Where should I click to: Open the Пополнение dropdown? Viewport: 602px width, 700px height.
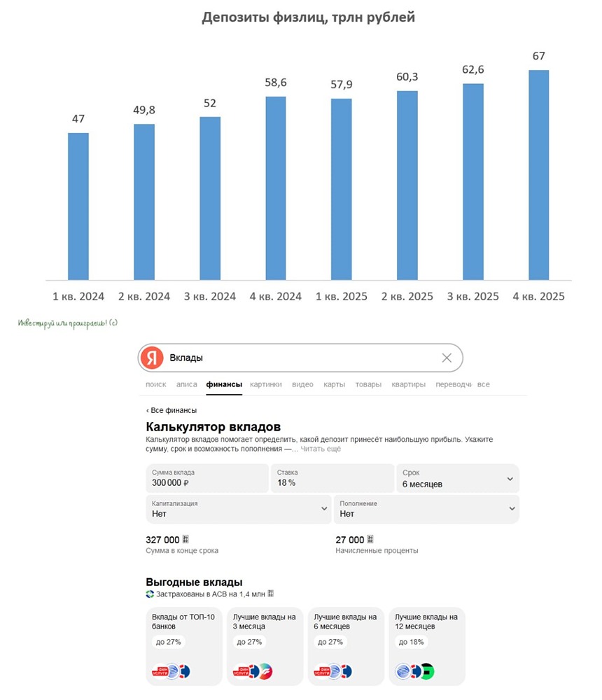point(512,508)
